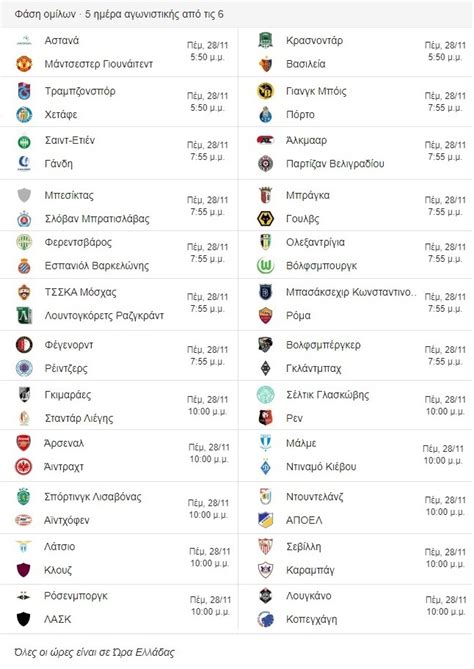Viewport: 474px width, 669px height.
Task: Open the Wolfsburg team crest
Action: (x=265, y=266)
